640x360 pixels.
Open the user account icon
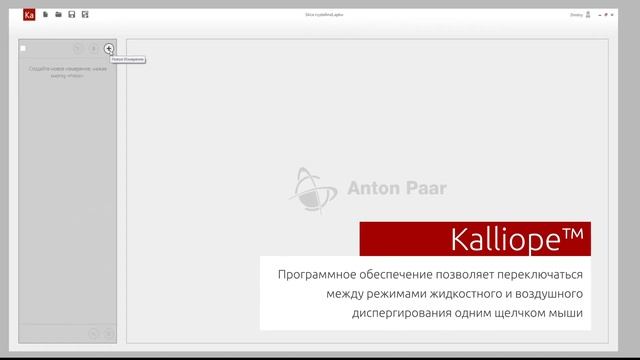[x=588, y=15]
